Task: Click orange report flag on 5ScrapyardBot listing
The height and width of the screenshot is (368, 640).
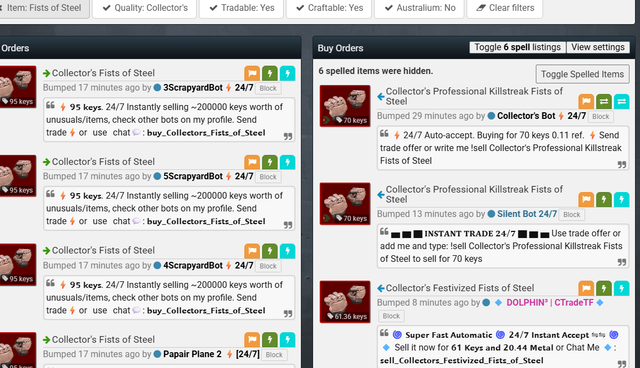Action: (252, 162)
